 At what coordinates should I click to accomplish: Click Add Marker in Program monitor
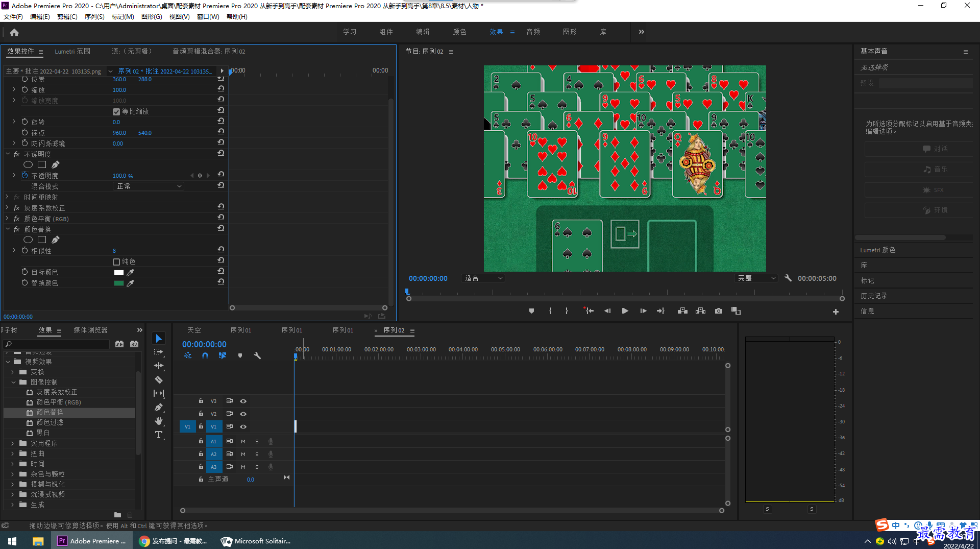(x=531, y=311)
